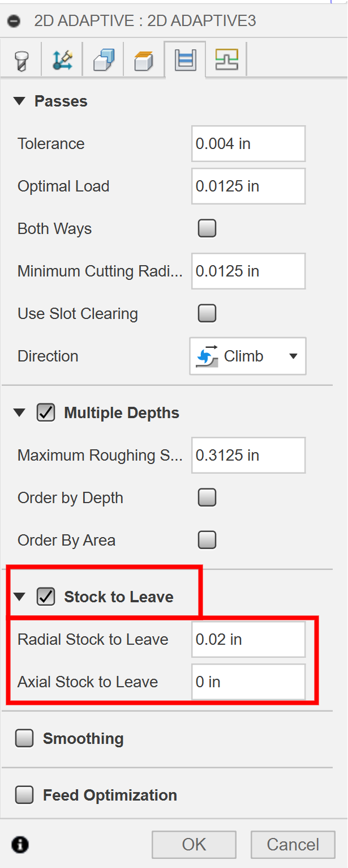Enable the Both Ways checkbox
Viewport: 348px width, 868px height.
pyautogui.click(x=207, y=229)
